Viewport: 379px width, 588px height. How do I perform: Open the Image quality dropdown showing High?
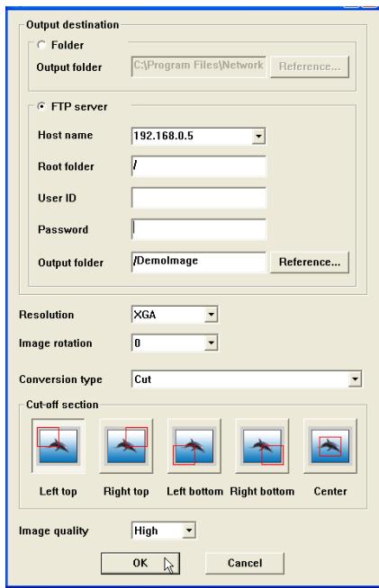[x=189, y=530]
